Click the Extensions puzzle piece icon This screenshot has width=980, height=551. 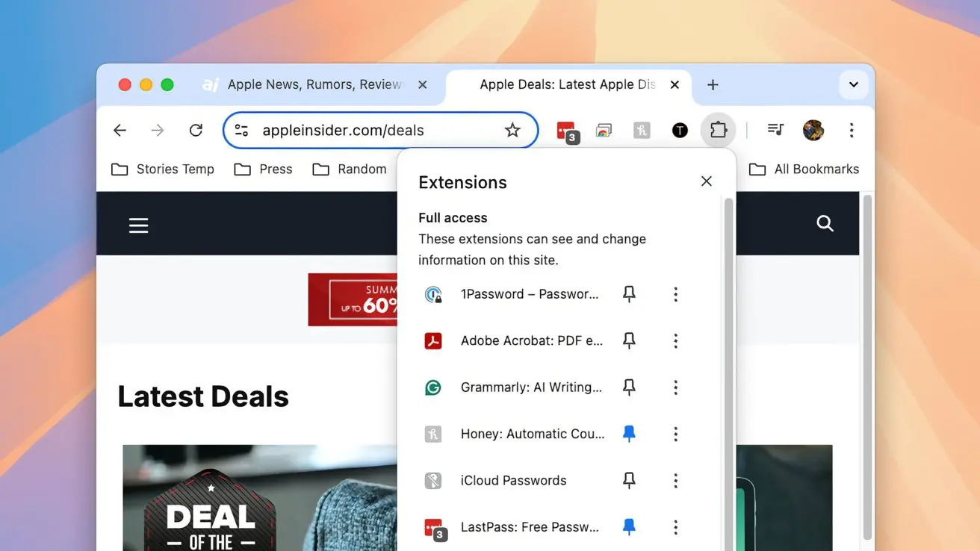(718, 130)
